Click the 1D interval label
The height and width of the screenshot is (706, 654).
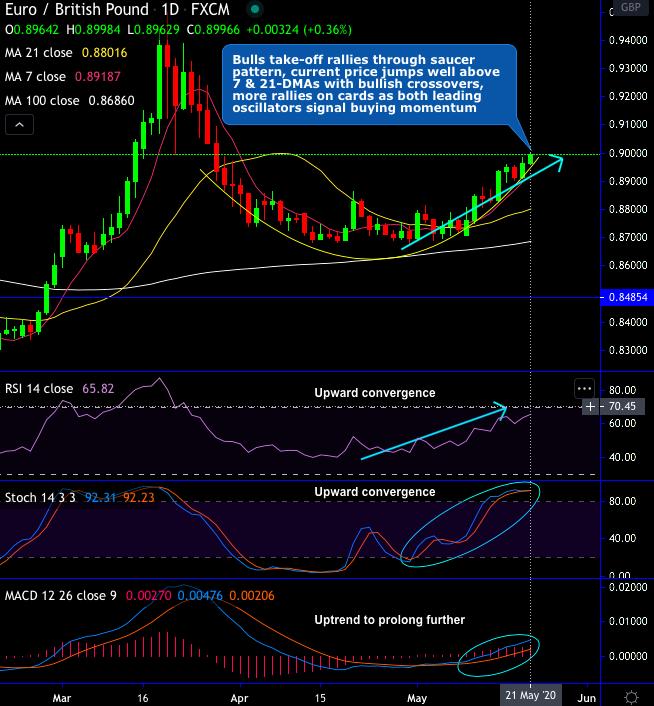(x=170, y=9)
